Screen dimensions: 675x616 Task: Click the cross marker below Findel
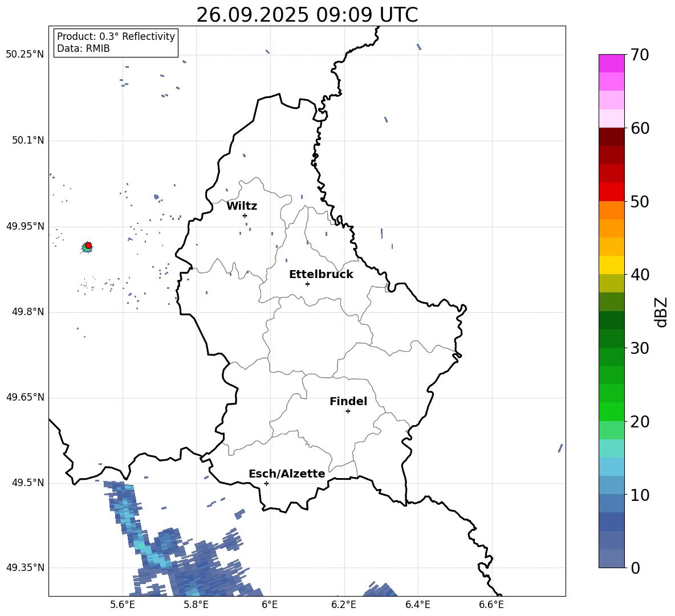pos(348,411)
